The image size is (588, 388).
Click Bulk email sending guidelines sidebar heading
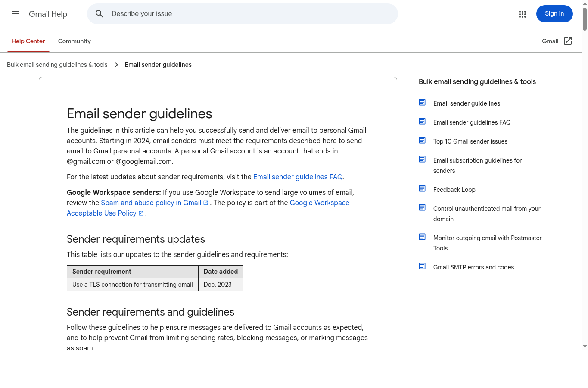tap(477, 81)
